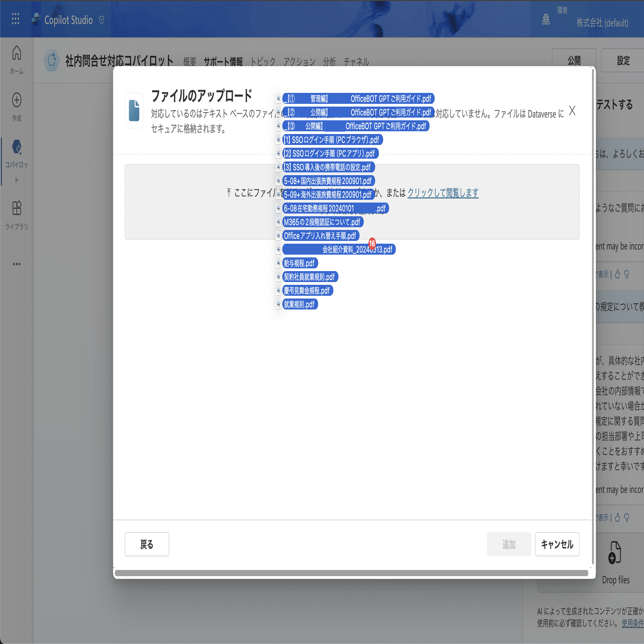Viewport: 644px width, 644px height.
Task: Click the 公開 button
Action: pyautogui.click(x=574, y=61)
